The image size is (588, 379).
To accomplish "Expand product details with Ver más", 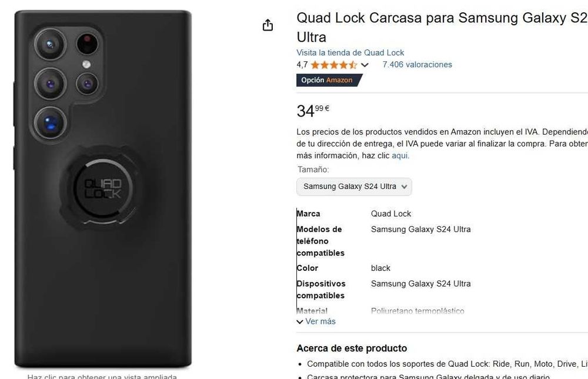I will pyautogui.click(x=320, y=321).
